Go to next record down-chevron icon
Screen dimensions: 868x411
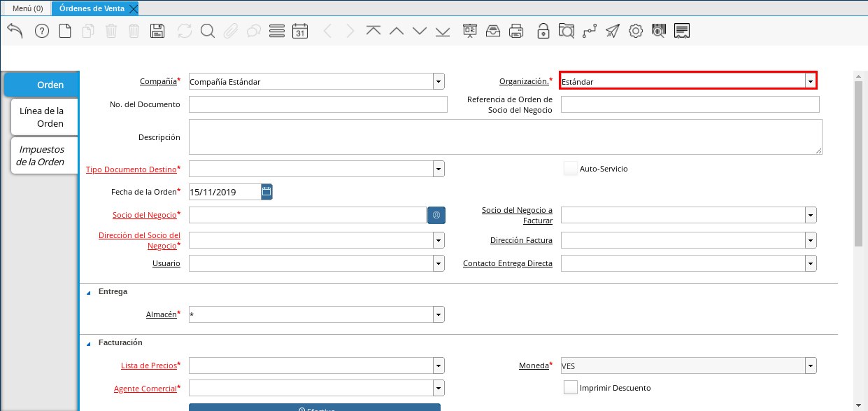pyautogui.click(x=420, y=31)
